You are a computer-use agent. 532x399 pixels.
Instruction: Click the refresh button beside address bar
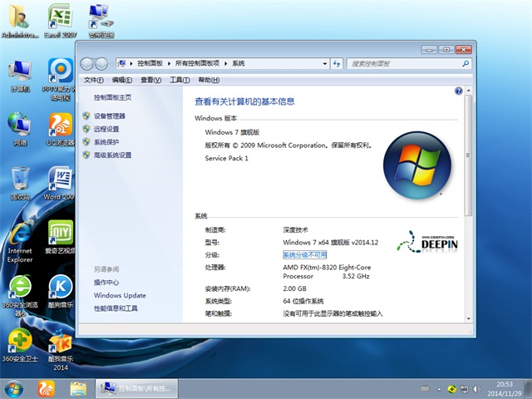pos(337,63)
